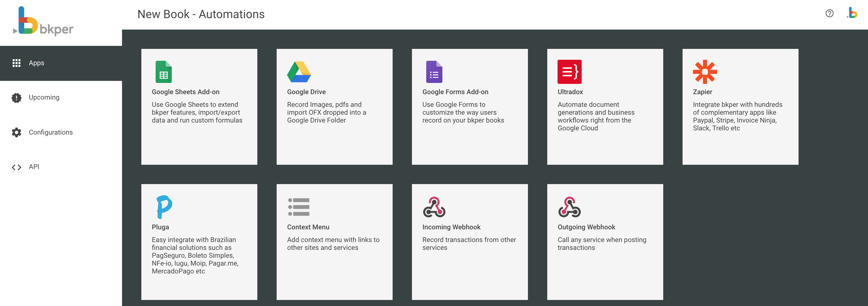868x306 pixels.
Task: Click the Outgoing Webhook title
Action: click(x=586, y=227)
